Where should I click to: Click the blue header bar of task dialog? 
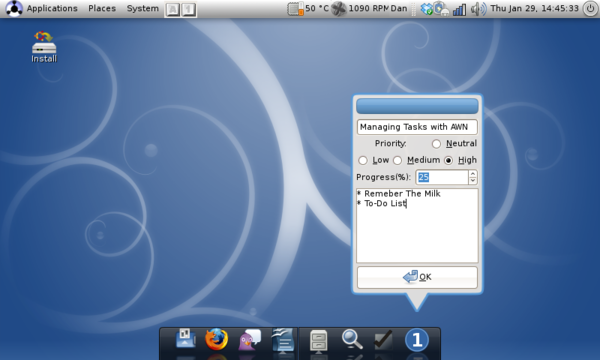click(417, 106)
